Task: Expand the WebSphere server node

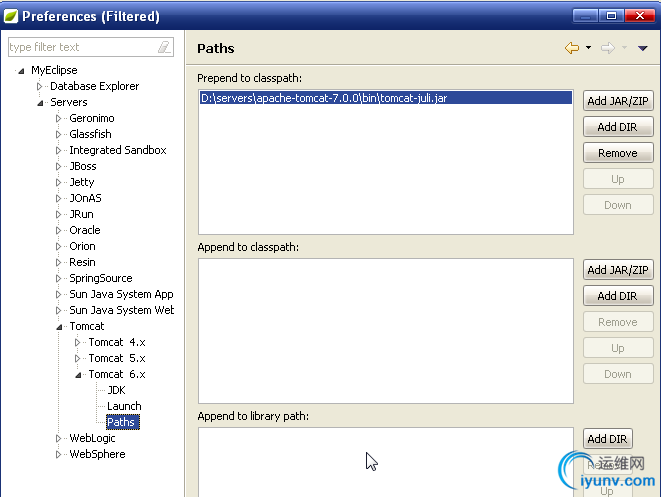Action: tap(58, 455)
